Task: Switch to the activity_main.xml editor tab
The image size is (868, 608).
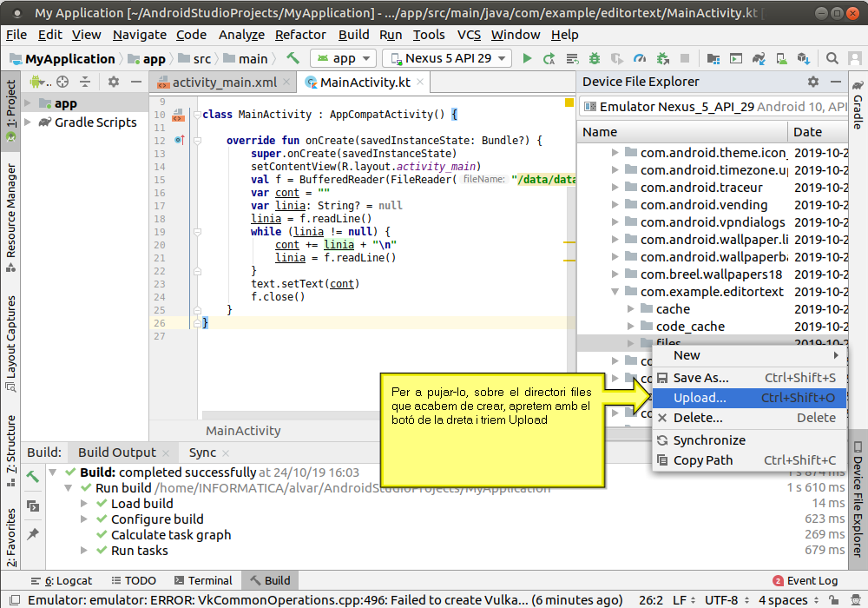Action: pyautogui.click(x=223, y=82)
